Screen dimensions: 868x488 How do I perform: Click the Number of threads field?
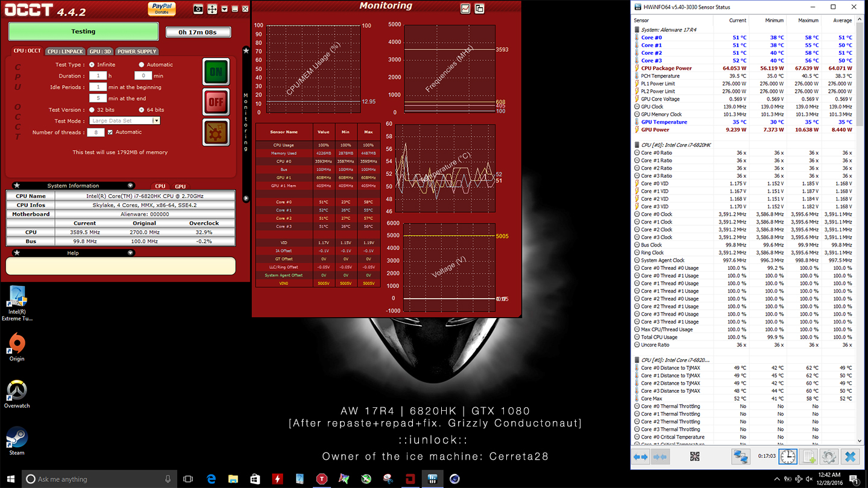96,133
